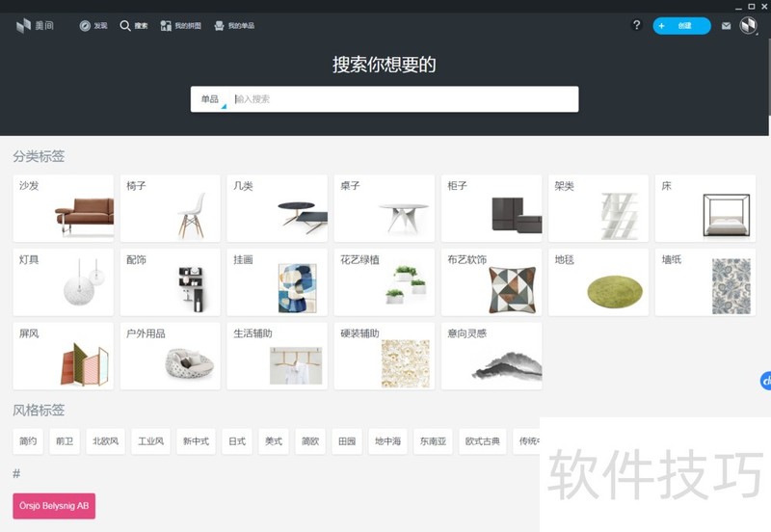Choose the 东南亚 style tag
The width and height of the screenshot is (771, 532).
point(433,441)
